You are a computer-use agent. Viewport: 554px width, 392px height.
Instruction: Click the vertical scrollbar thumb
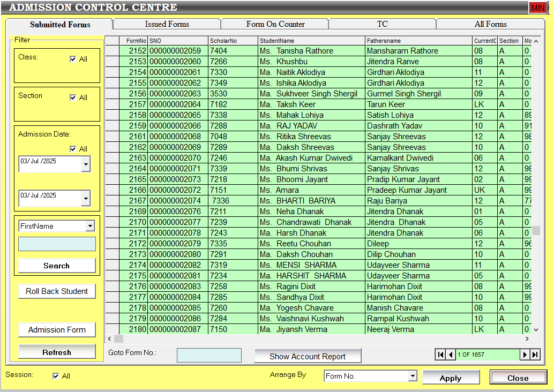pyautogui.click(x=536, y=230)
